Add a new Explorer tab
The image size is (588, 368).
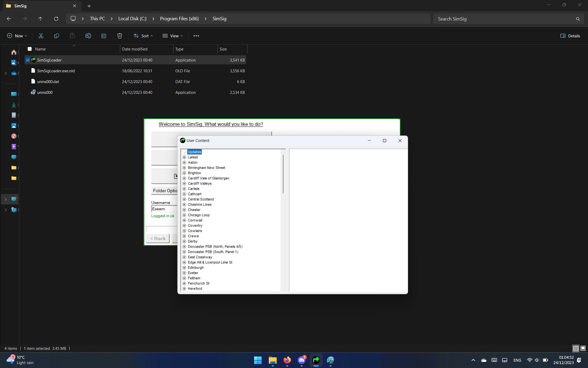[x=89, y=6]
